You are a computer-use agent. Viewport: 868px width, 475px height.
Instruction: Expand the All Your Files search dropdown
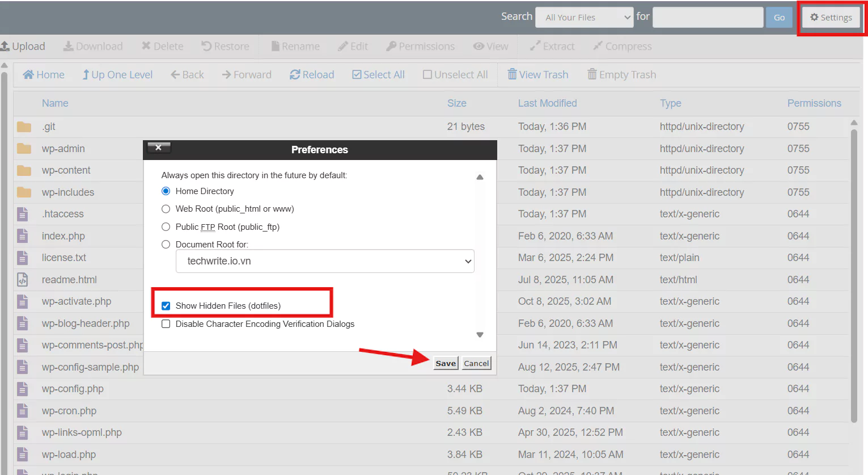(584, 18)
